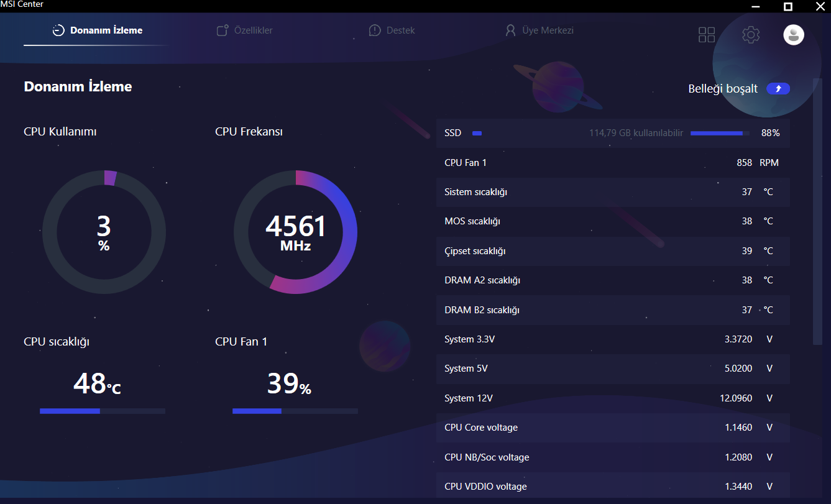Image resolution: width=831 pixels, height=504 pixels.
Task: Click the System 3.3V row
Action: [613, 339]
